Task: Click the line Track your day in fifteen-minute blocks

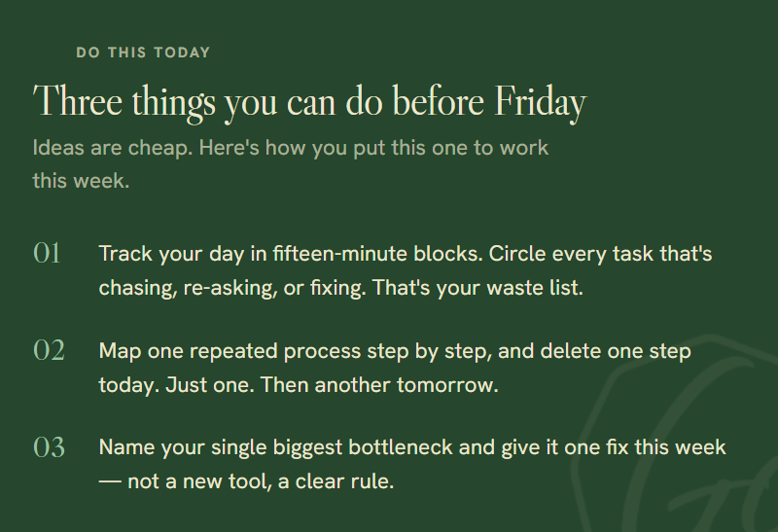Action: coord(291,254)
